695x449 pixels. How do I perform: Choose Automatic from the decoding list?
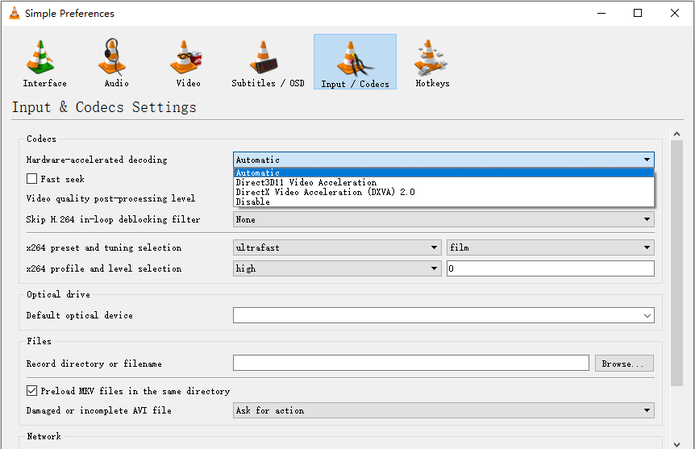point(444,173)
